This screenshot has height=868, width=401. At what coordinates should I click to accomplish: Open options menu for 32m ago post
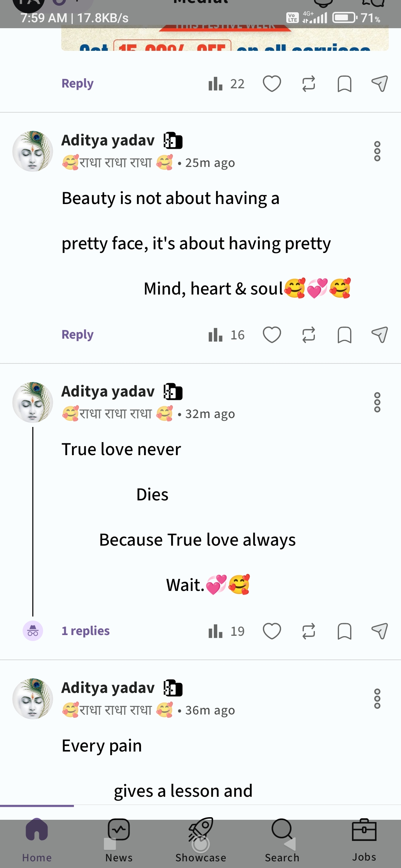pyautogui.click(x=377, y=402)
